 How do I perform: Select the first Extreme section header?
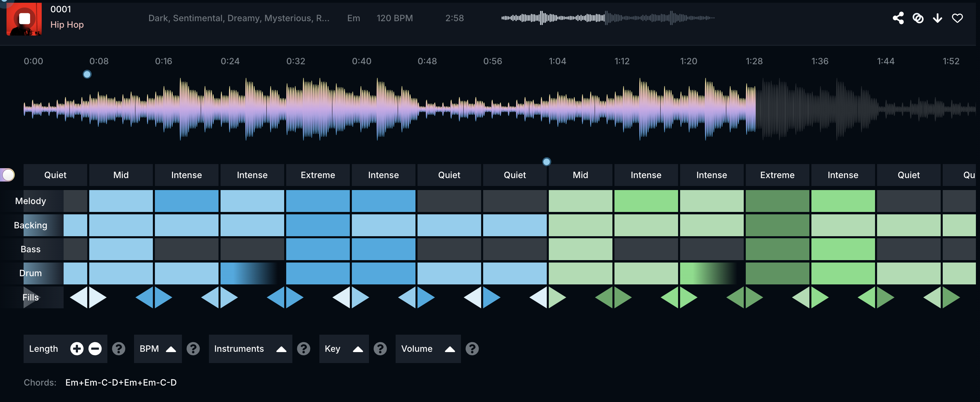[318, 175]
